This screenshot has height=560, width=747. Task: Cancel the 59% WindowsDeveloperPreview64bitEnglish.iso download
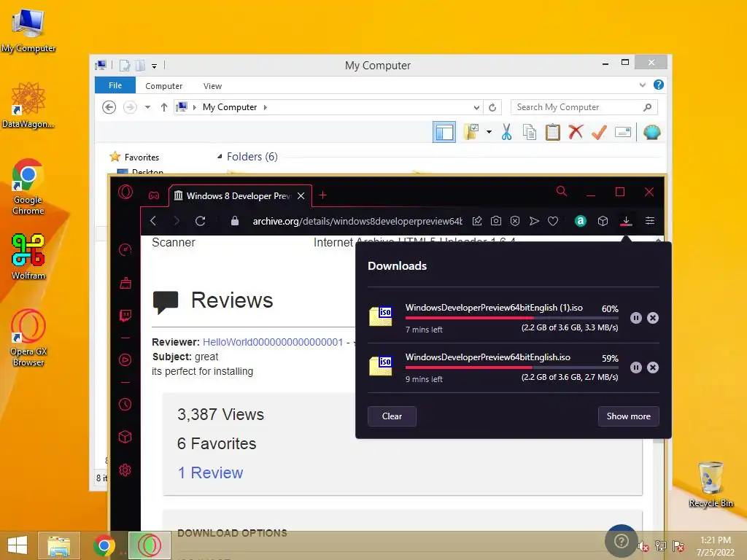pos(653,367)
